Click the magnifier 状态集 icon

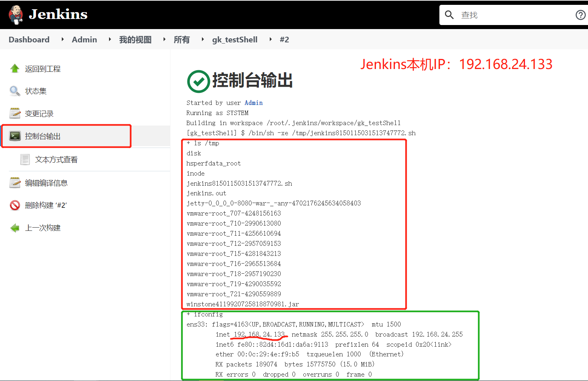click(x=15, y=91)
